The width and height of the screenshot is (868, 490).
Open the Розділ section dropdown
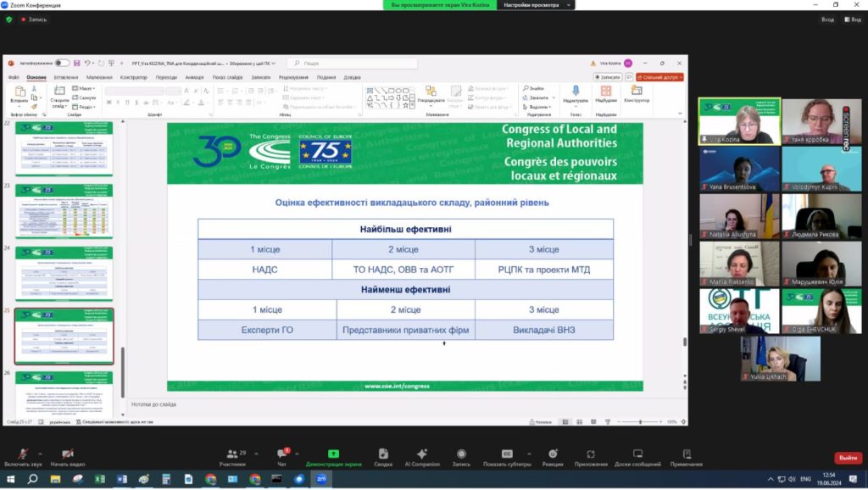coord(84,107)
